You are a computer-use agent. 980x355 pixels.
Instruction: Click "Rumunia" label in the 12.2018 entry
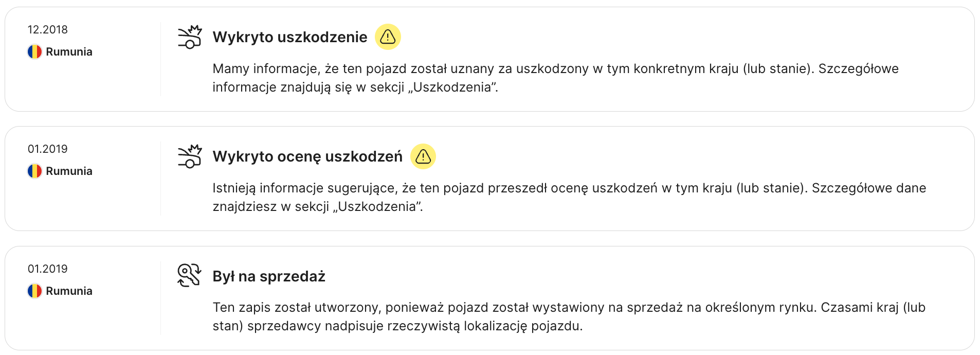click(x=69, y=52)
